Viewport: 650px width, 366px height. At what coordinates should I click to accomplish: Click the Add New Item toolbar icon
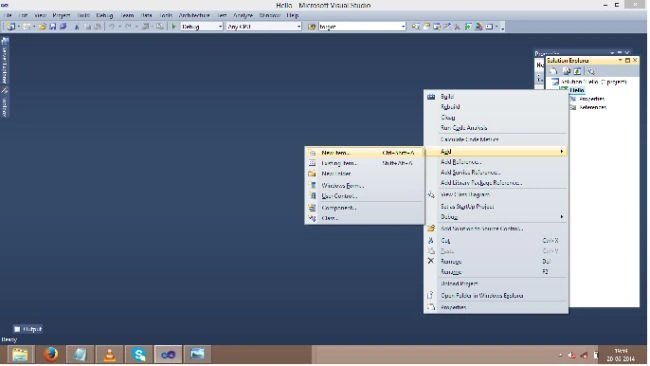(26, 27)
